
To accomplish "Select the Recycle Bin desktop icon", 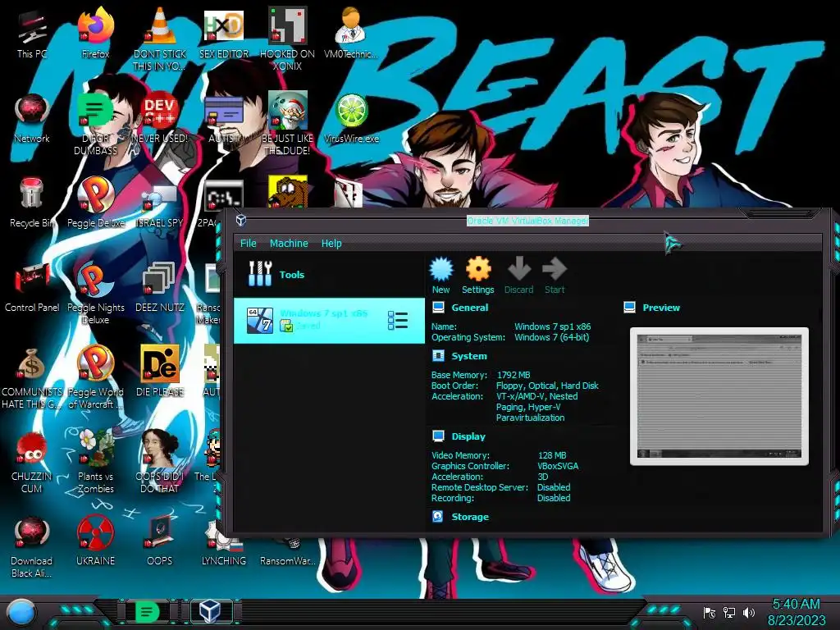I will (x=32, y=203).
